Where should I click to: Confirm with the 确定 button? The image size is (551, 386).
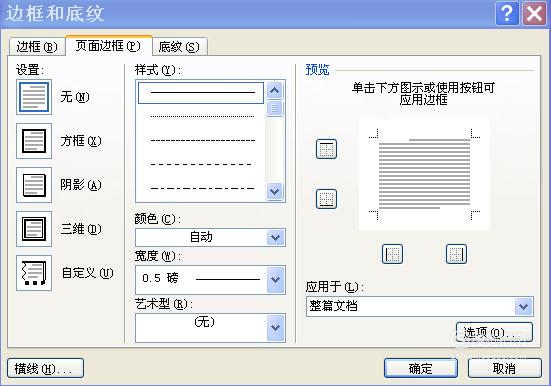(421, 368)
